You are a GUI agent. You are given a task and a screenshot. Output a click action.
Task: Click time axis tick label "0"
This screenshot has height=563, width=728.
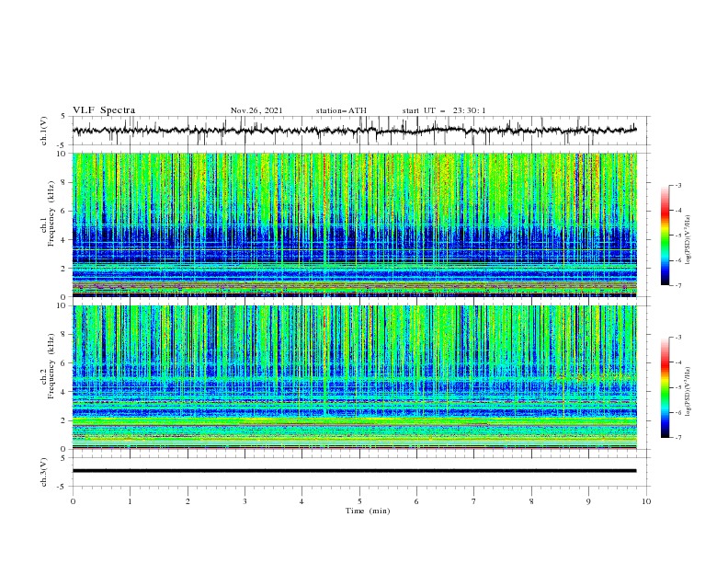73,501
